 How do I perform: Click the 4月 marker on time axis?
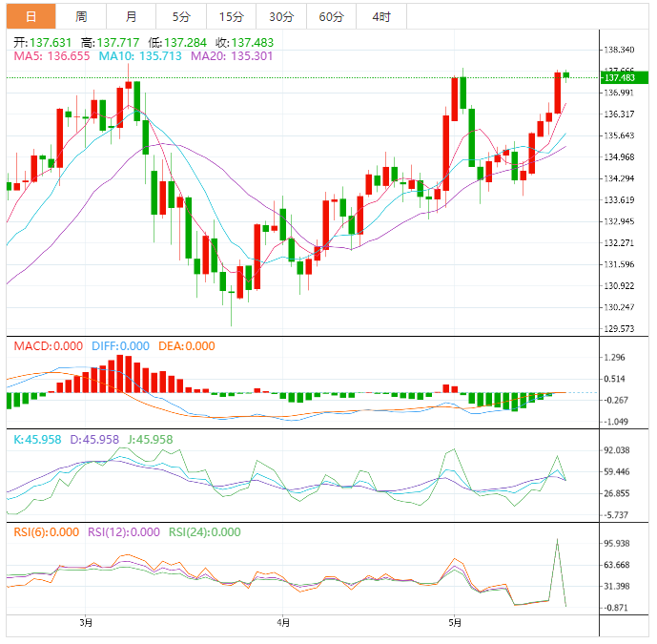tap(283, 623)
